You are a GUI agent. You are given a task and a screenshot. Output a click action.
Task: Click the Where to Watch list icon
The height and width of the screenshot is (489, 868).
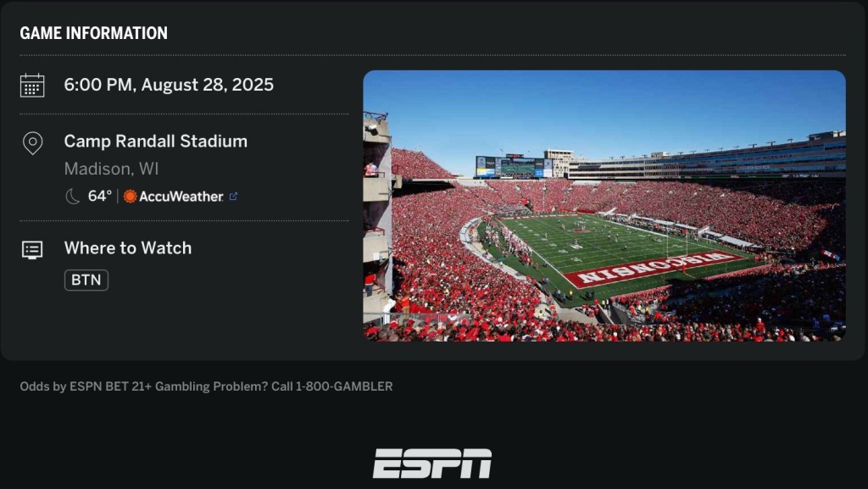click(x=32, y=249)
